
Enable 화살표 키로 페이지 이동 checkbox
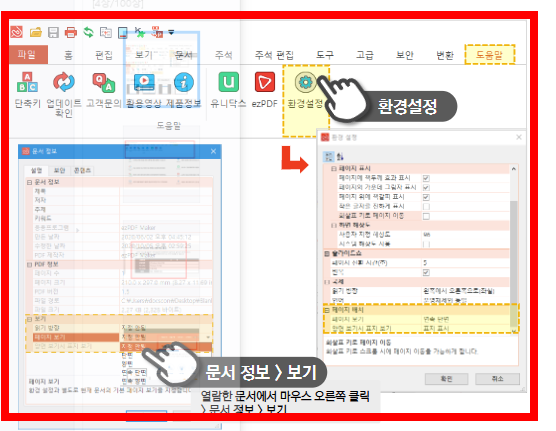coord(426,216)
